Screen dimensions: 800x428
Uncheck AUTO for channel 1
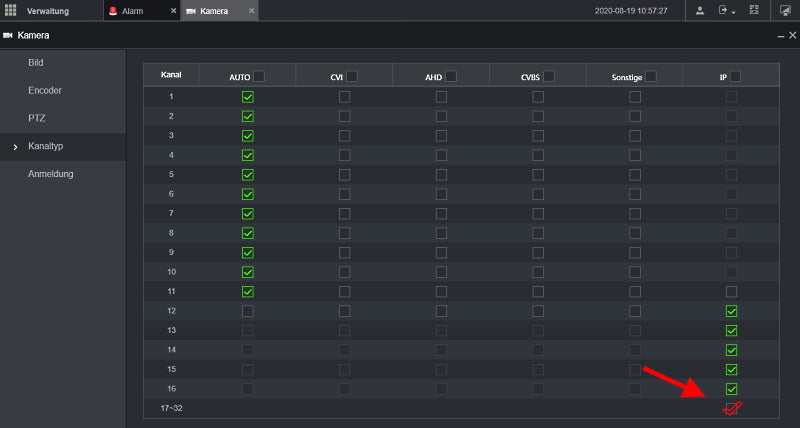point(247,97)
